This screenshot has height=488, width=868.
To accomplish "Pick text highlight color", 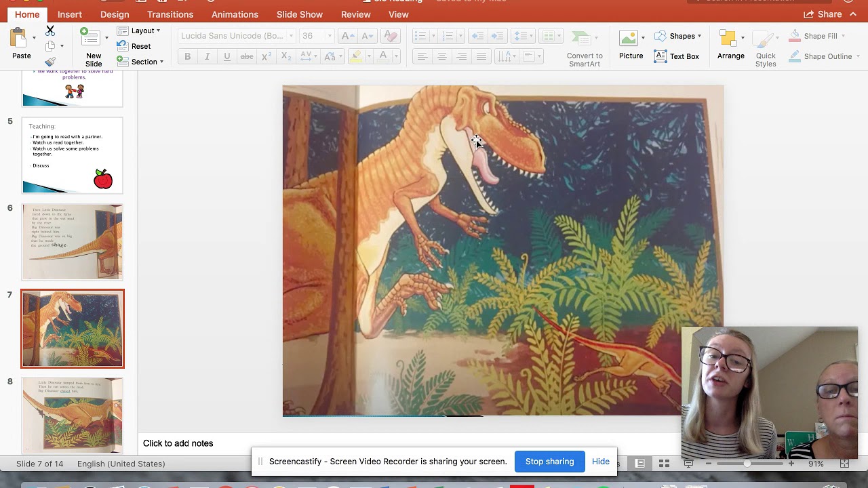I will click(356, 56).
